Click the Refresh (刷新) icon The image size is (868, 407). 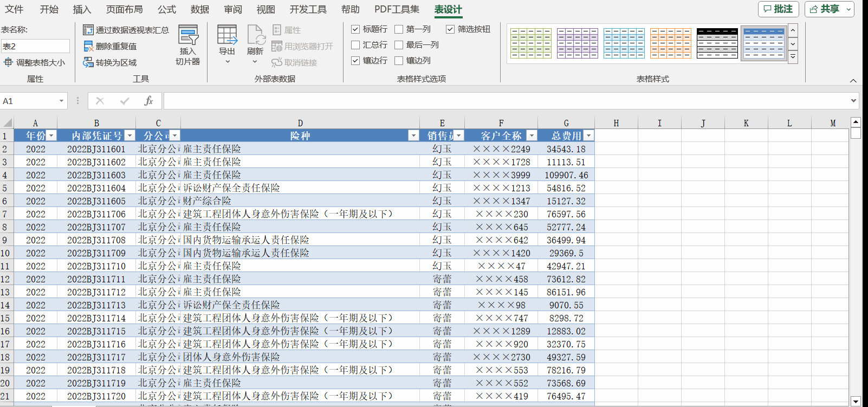click(x=255, y=36)
